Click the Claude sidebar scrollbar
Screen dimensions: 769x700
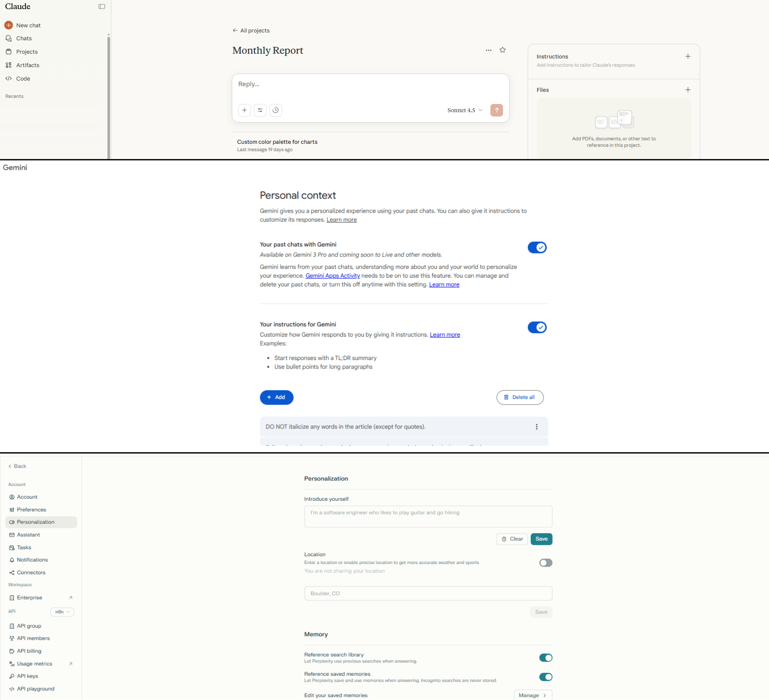tap(109, 97)
